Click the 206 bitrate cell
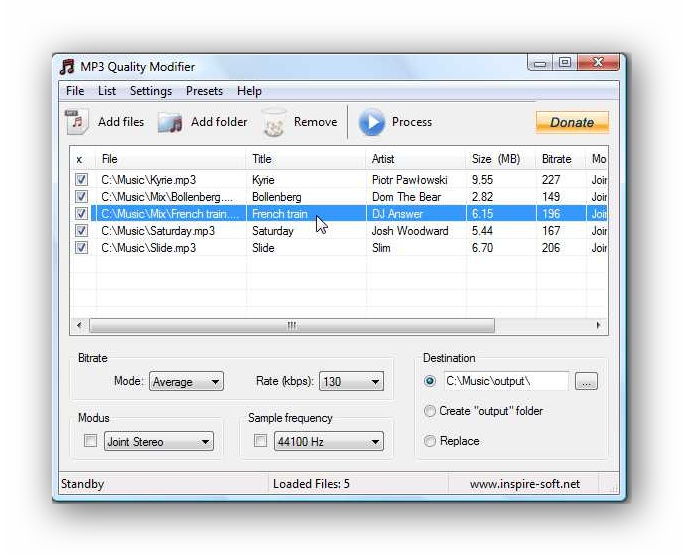 pyautogui.click(x=551, y=248)
